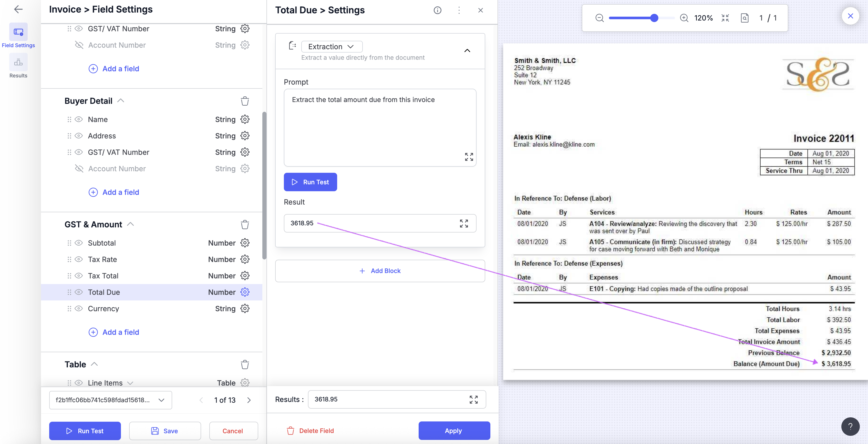This screenshot has width=868, height=444.
Task: Close the document preview with blue X
Action: pos(850,16)
